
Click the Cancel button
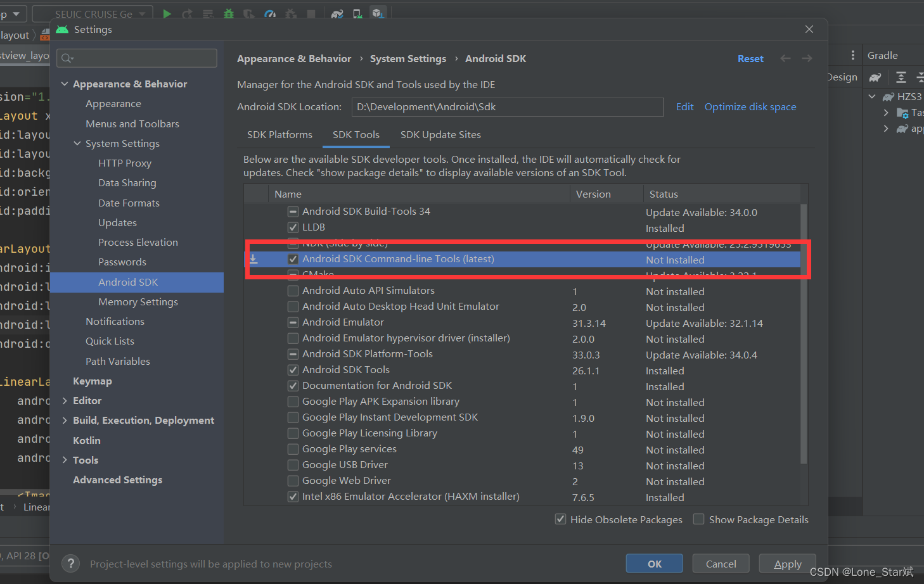click(721, 564)
